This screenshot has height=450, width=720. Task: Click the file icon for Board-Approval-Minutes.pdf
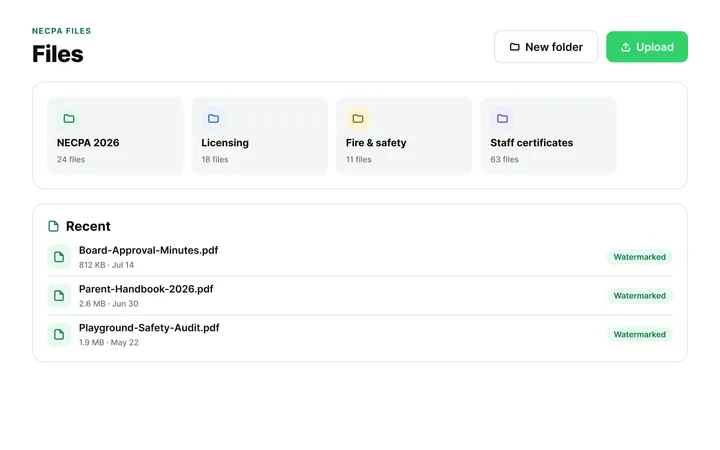[59, 257]
